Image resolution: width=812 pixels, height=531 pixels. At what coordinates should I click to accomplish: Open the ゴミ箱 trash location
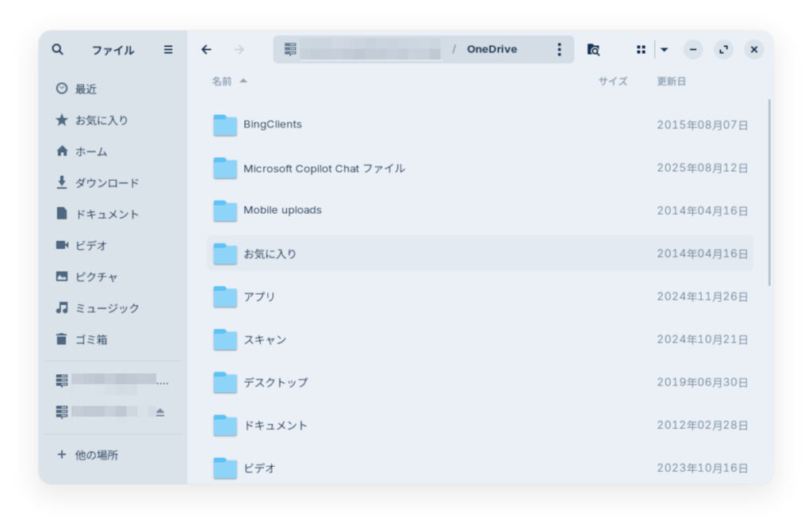(x=90, y=339)
